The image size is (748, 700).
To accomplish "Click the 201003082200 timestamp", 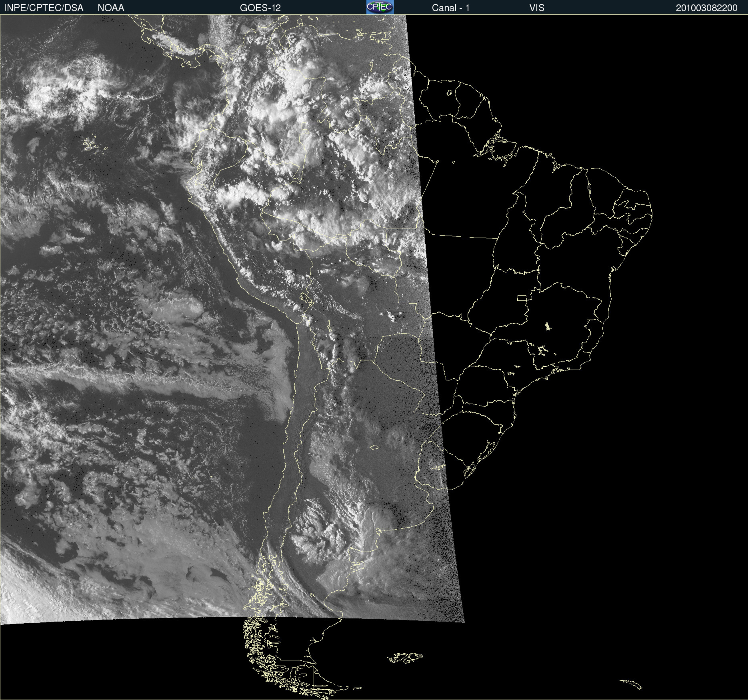I will (707, 8).
